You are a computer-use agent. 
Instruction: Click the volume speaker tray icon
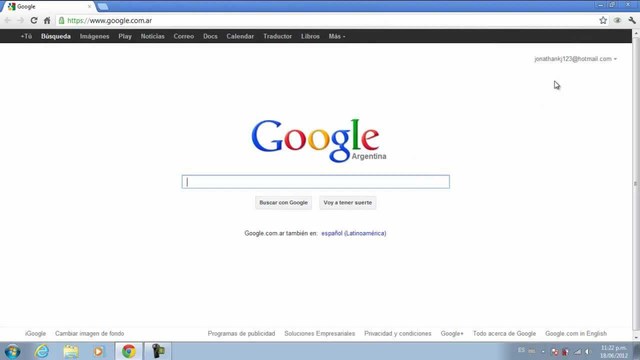[588, 351]
